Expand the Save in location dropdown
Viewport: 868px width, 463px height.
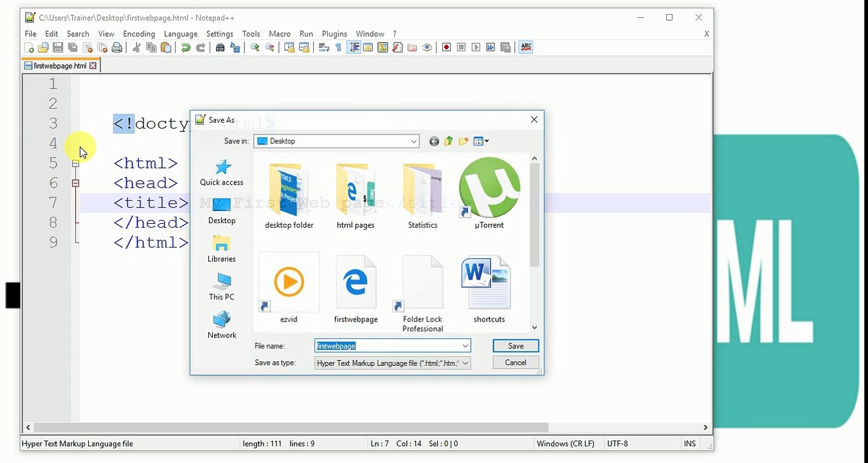tap(413, 141)
